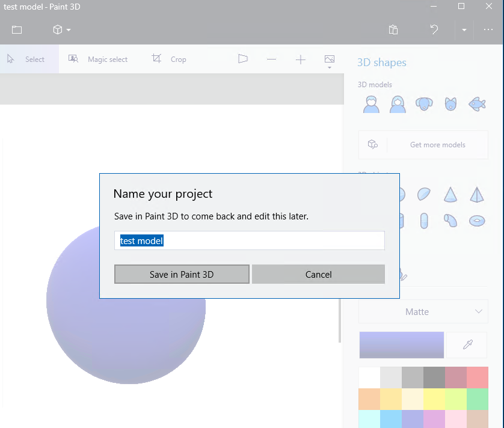Screen dimensions: 504x428
Task: Pick the white color swatch
Action: coord(369,378)
